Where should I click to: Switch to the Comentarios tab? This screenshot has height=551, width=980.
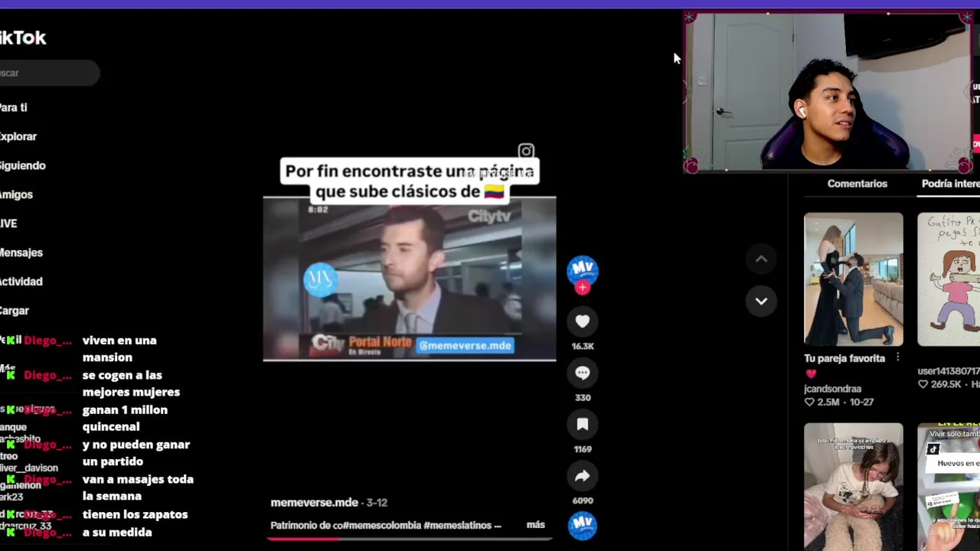point(857,184)
